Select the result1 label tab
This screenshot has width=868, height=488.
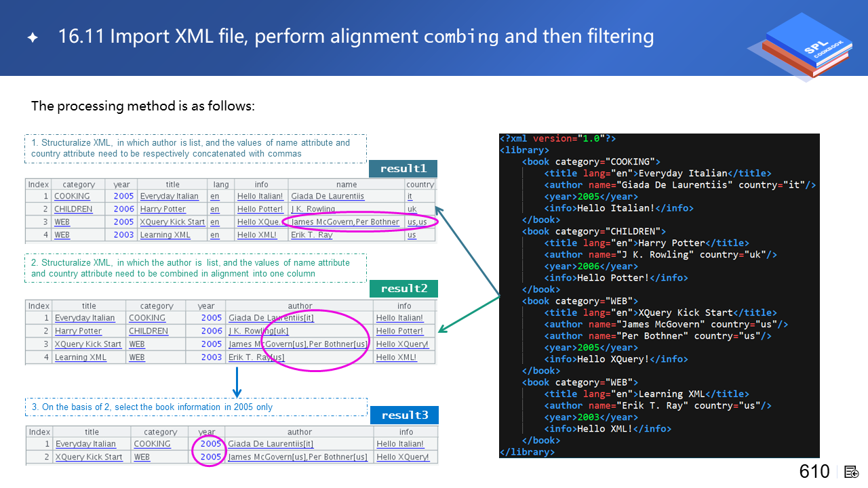point(403,169)
